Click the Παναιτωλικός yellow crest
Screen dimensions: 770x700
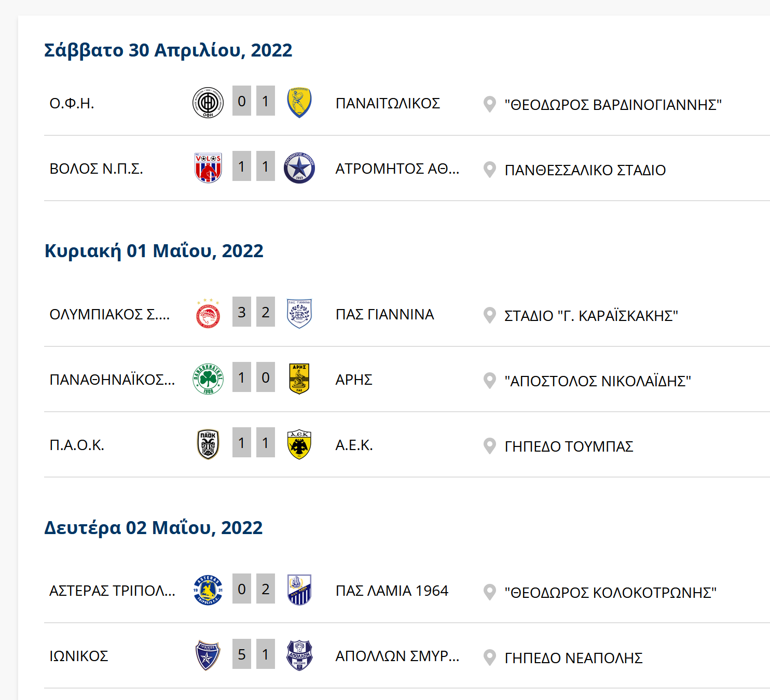[x=299, y=103]
